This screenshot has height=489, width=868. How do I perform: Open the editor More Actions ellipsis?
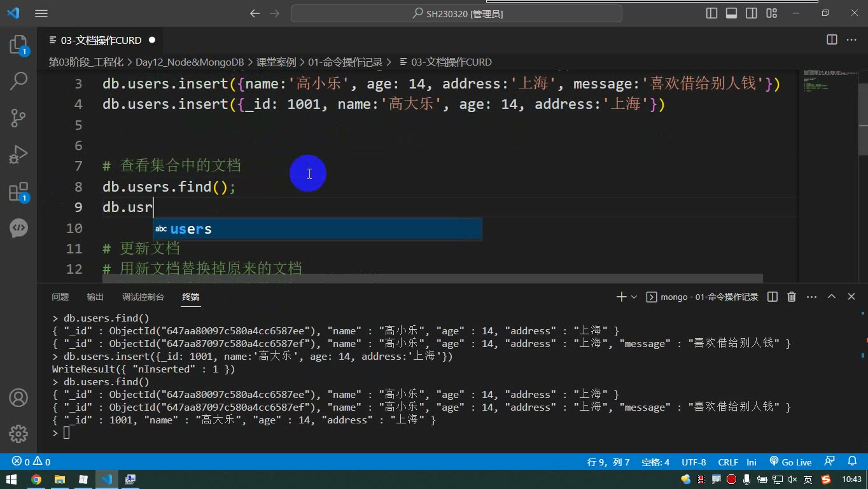pos(851,39)
